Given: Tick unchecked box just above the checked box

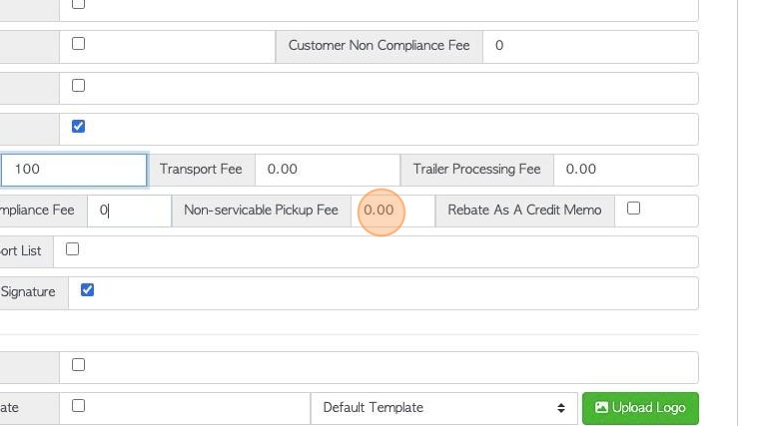Looking at the screenshot, I should click(x=78, y=85).
